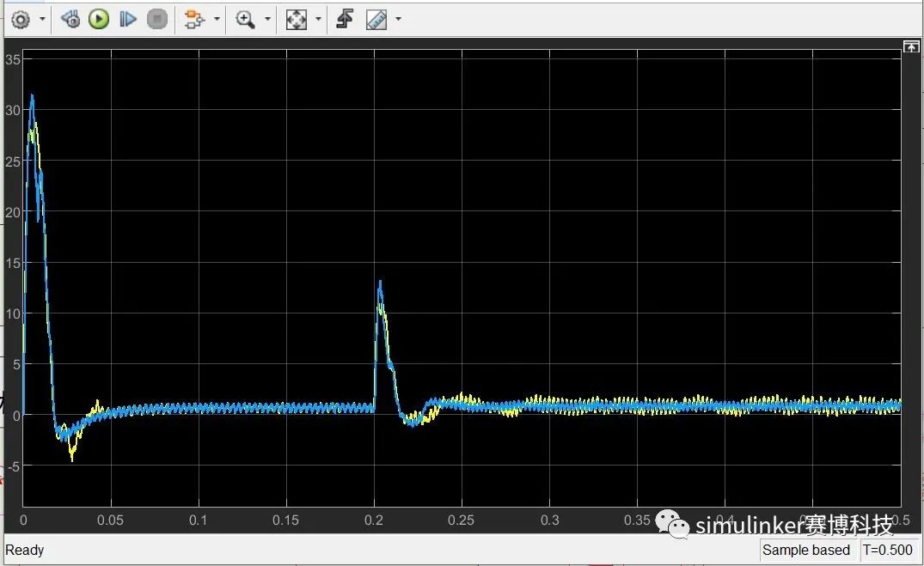This screenshot has width=924, height=566.
Task: Click the x-axis label 0.35
Action: pyautogui.click(x=637, y=520)
